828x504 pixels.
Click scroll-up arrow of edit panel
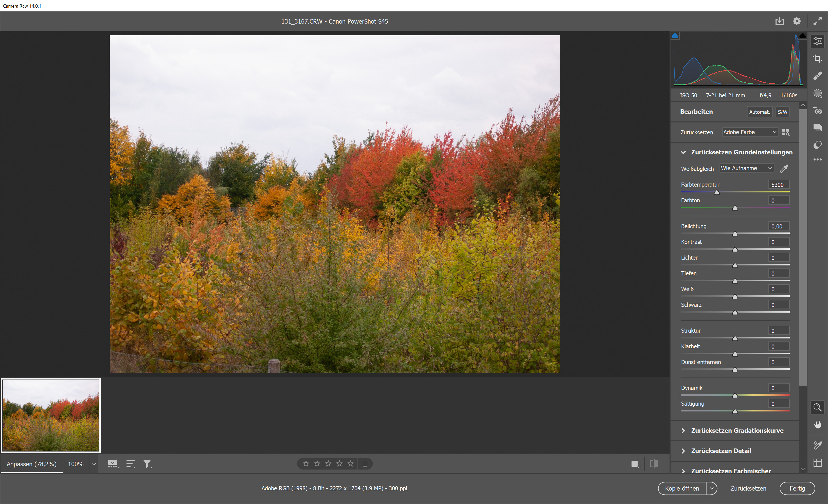[x=803, y=105]
